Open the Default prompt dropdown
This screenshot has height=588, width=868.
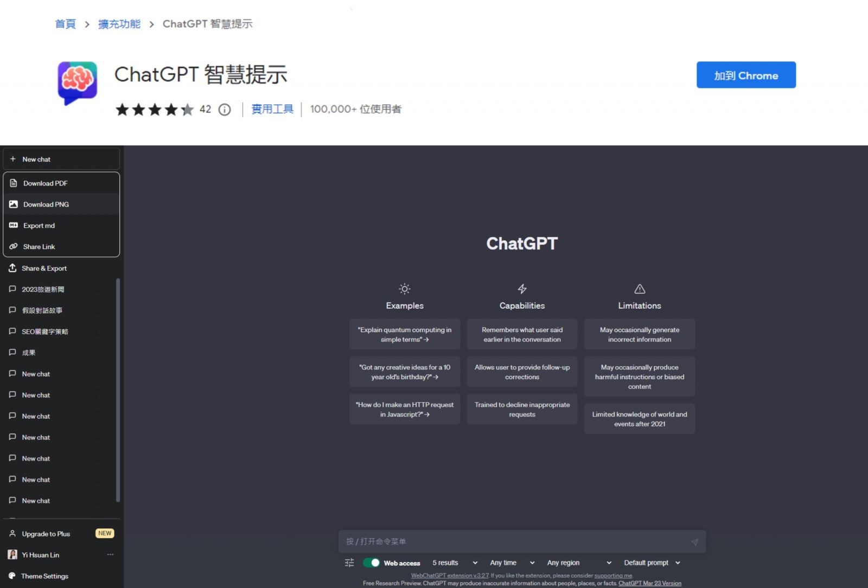pyautogui.click(x=652, y=563)
